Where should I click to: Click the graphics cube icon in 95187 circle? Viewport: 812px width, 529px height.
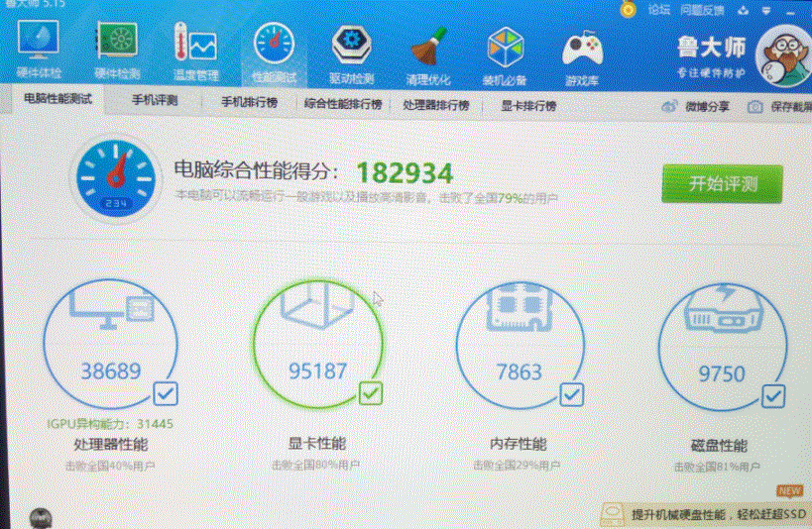[317, 306]
